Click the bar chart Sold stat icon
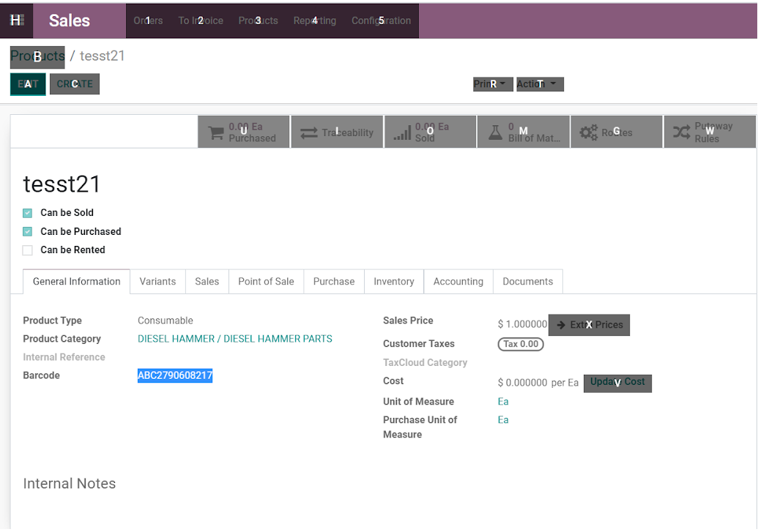The width and height of the screenshot is (758, 532). click(x=402, y=132)
